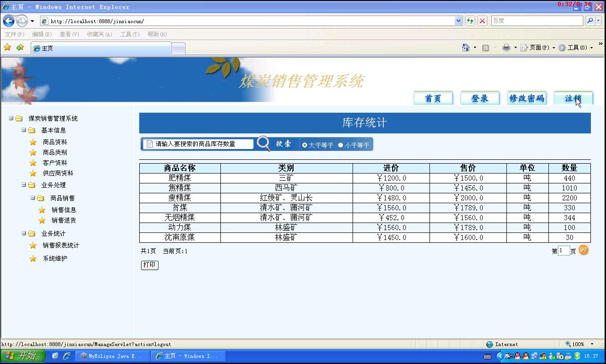The width and height of the screenshot is (606, 364).
Task: Open the 工具(O) command bar dropdown
Action: coord(576,48)
